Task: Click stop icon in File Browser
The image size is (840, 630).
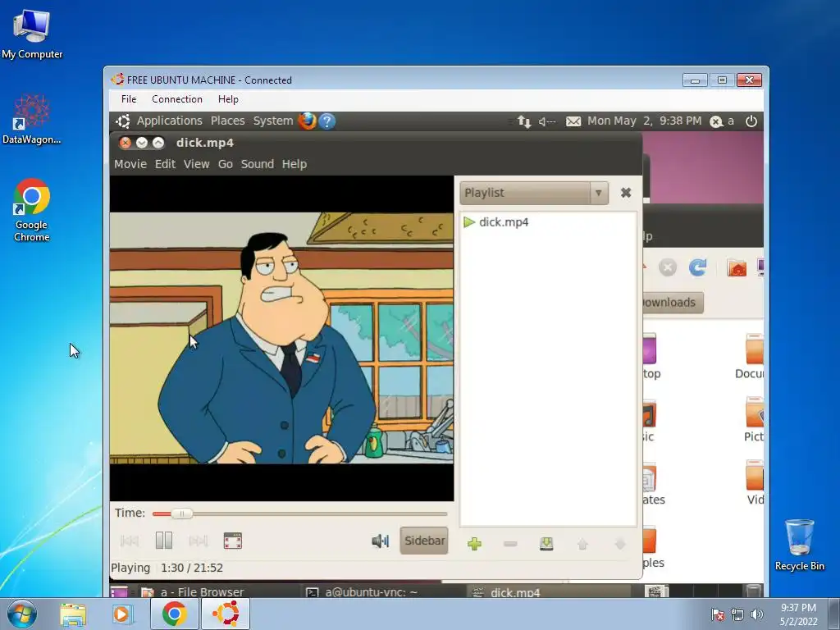Action: click(x=668, y=267)
